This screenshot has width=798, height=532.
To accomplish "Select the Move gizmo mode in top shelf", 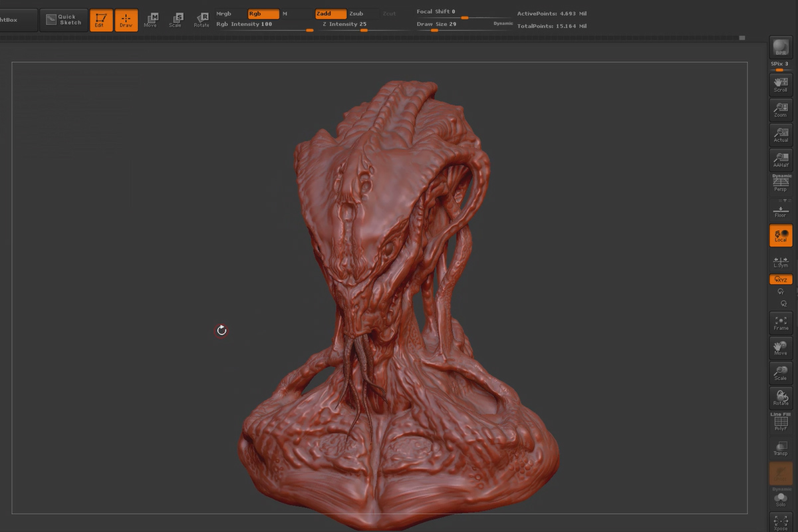I will 151,20.
